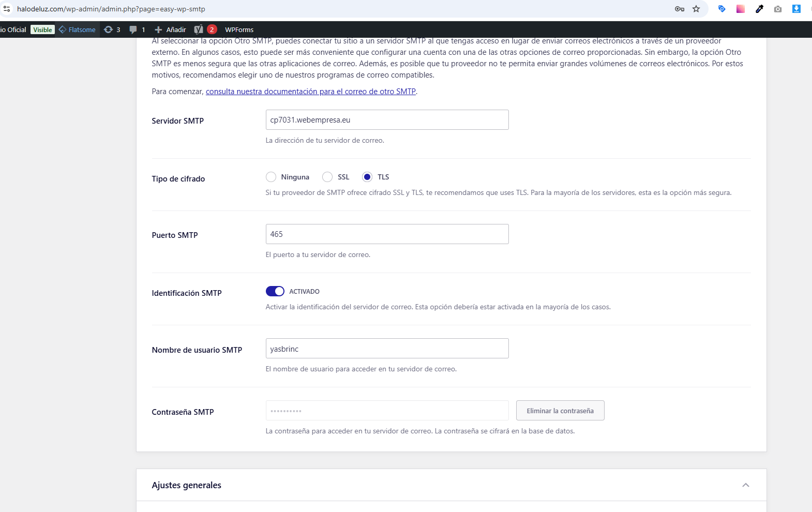Open the blue tag browser extension
Screen dimensions: 812x512
(x=722, y=9)
